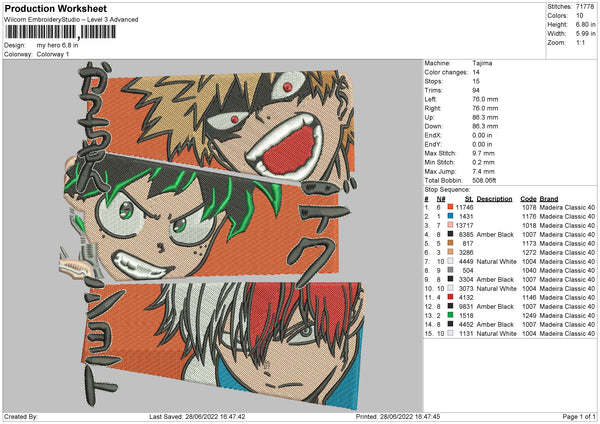Select the Height value "6.80 in"
Viewport: 600px width, 424px height.
pyautogui.click(x=585, y=24)
